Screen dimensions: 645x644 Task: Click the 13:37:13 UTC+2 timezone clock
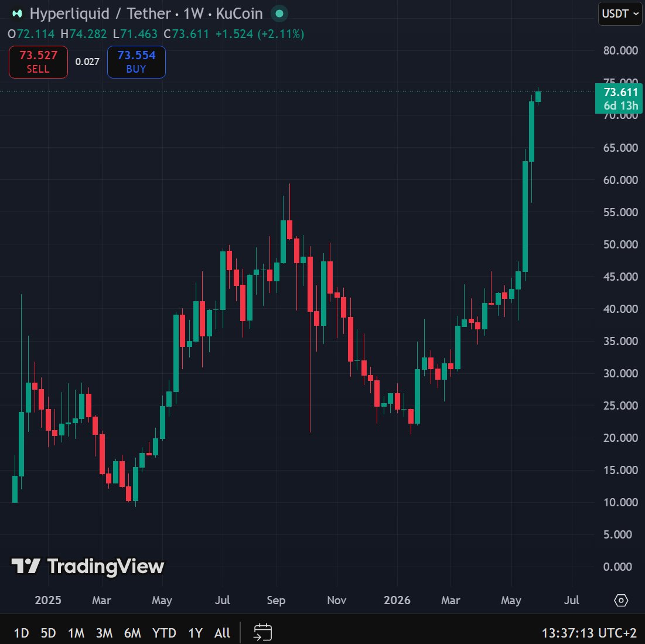point(589,633)
